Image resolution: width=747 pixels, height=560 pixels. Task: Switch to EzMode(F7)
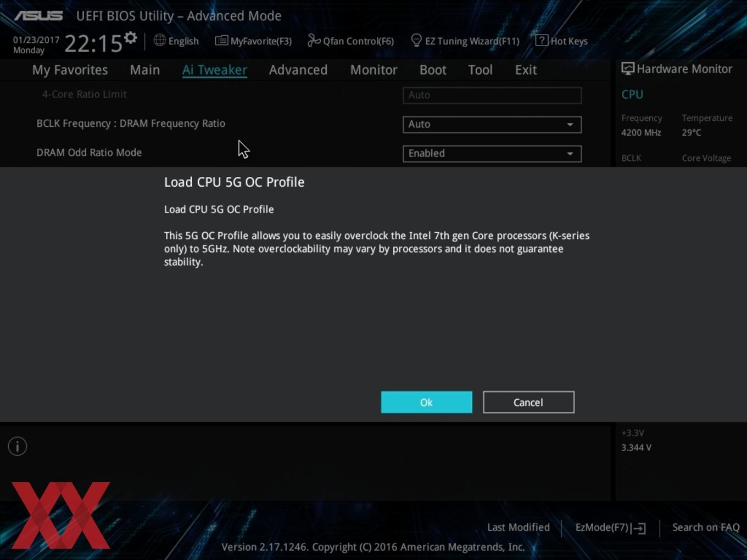(x=610, y=528)
